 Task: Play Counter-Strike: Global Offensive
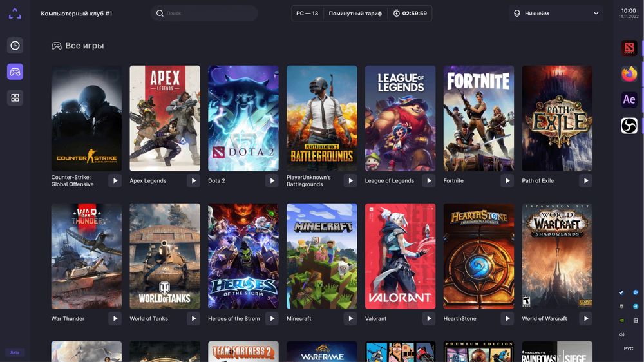point(115,181)
